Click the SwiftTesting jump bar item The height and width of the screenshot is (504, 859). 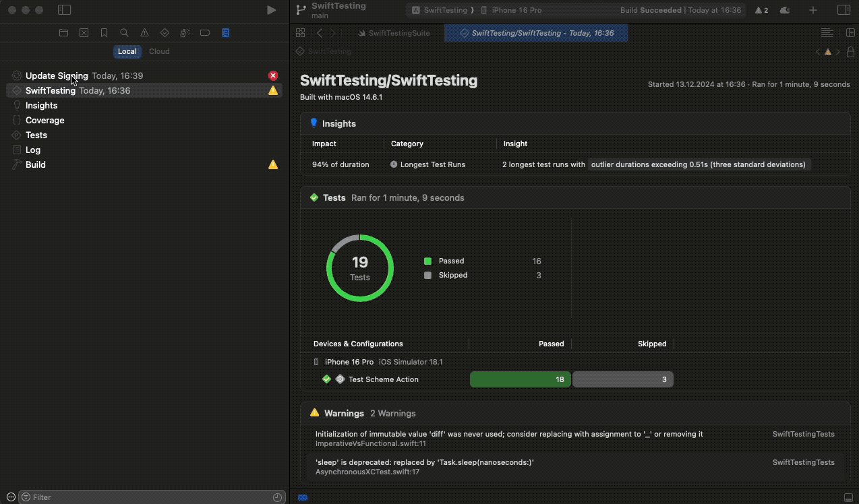point(324,51)
